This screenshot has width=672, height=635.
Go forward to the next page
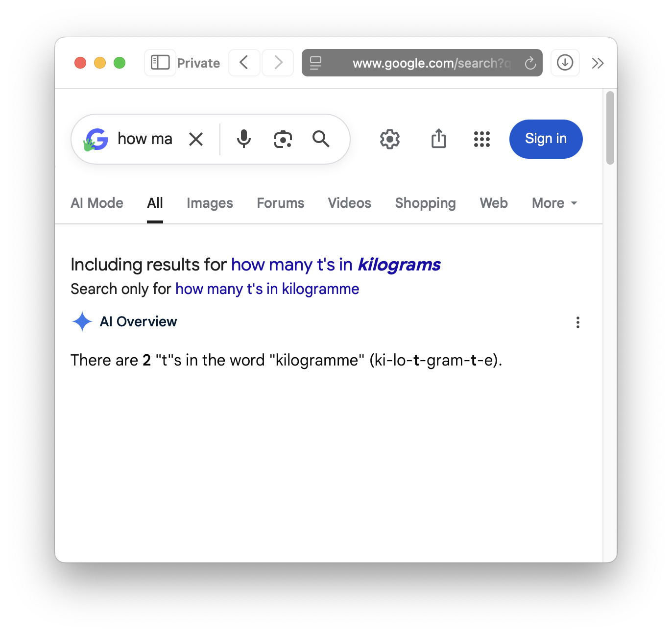278,63
